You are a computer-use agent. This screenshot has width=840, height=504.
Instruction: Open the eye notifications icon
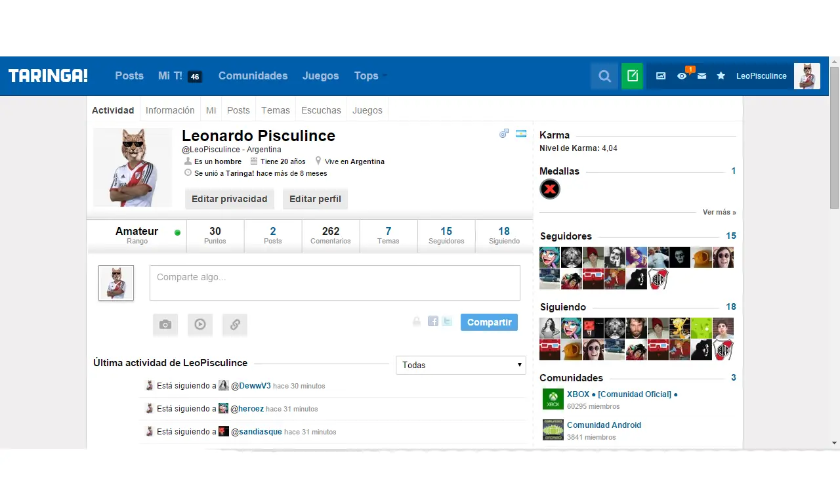[x=682, y=76]
